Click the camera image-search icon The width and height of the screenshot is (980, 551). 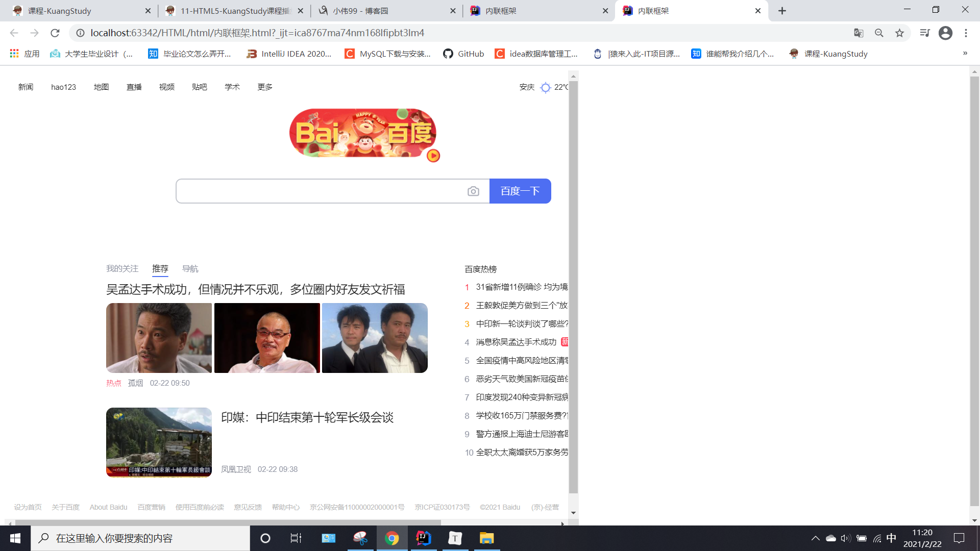[473, 191]
